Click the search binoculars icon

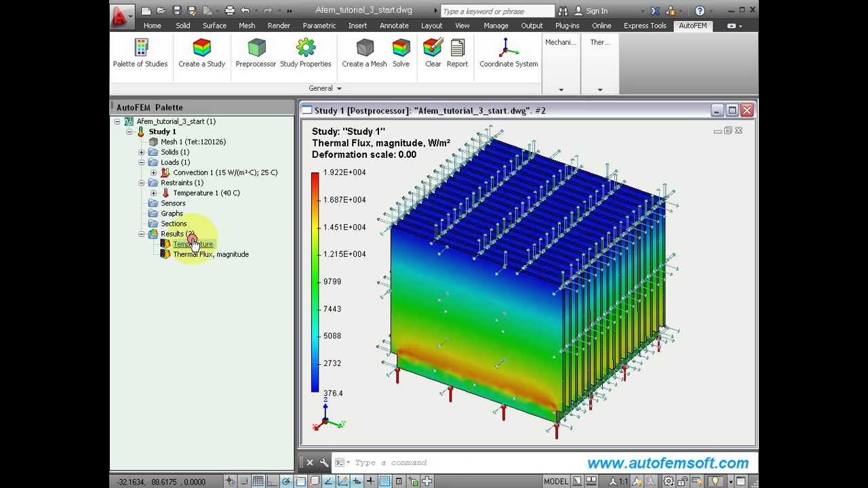(563, 11)
